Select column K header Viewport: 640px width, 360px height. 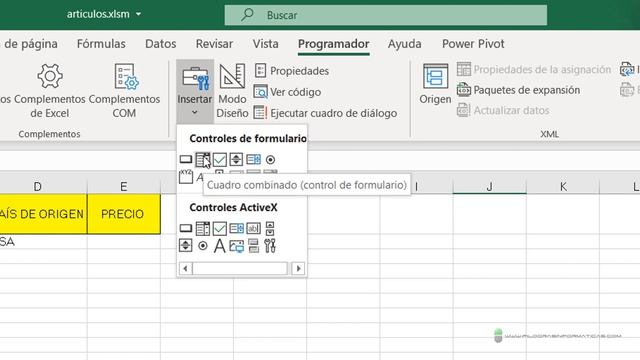(563, 187)
